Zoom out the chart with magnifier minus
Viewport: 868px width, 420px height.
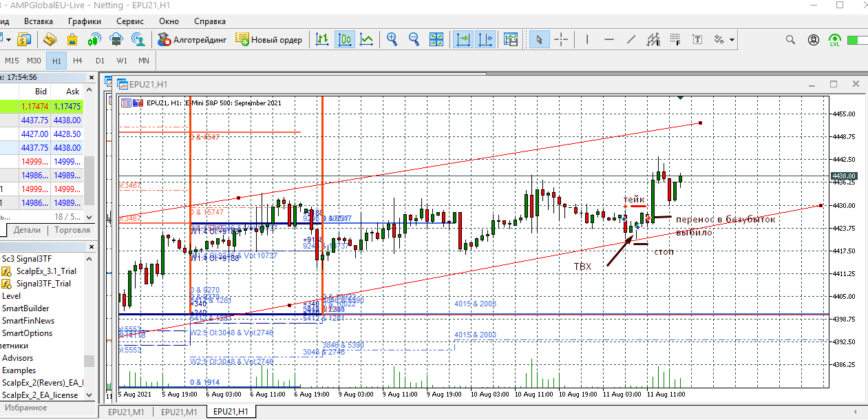414,39
